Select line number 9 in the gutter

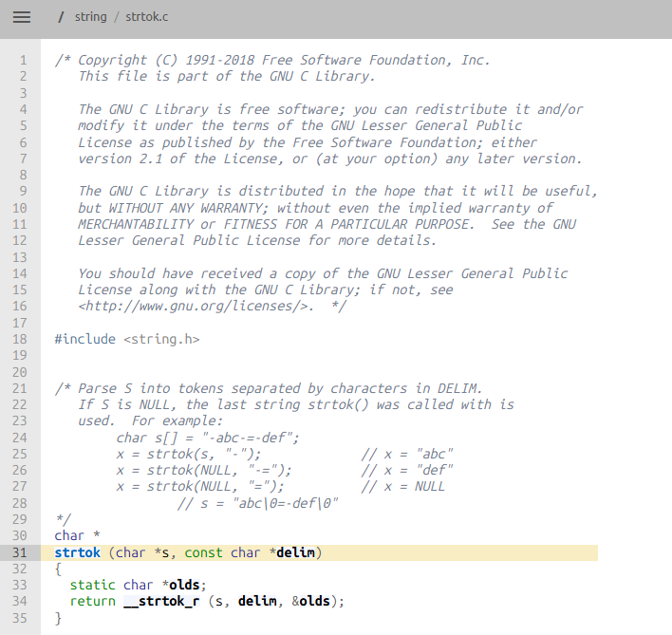click(24, 191)
